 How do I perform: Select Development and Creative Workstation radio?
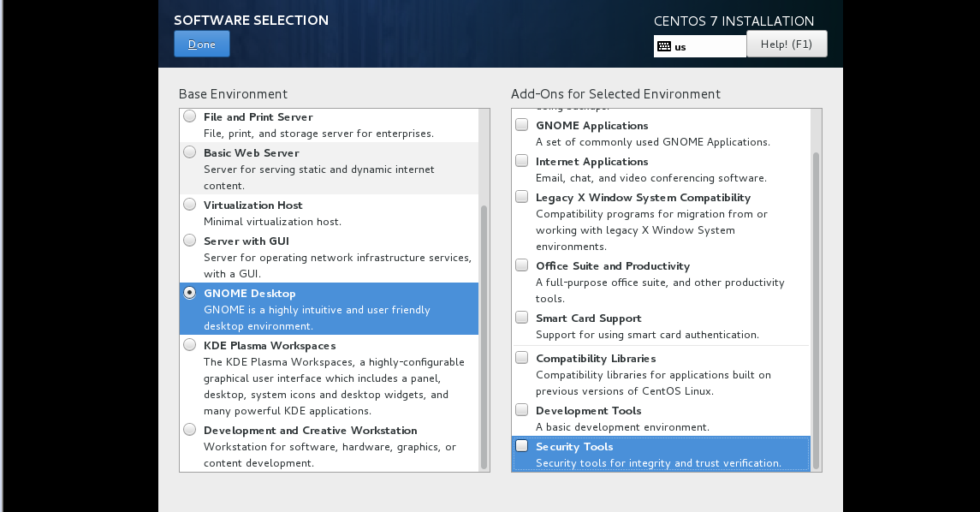point(189,430)
